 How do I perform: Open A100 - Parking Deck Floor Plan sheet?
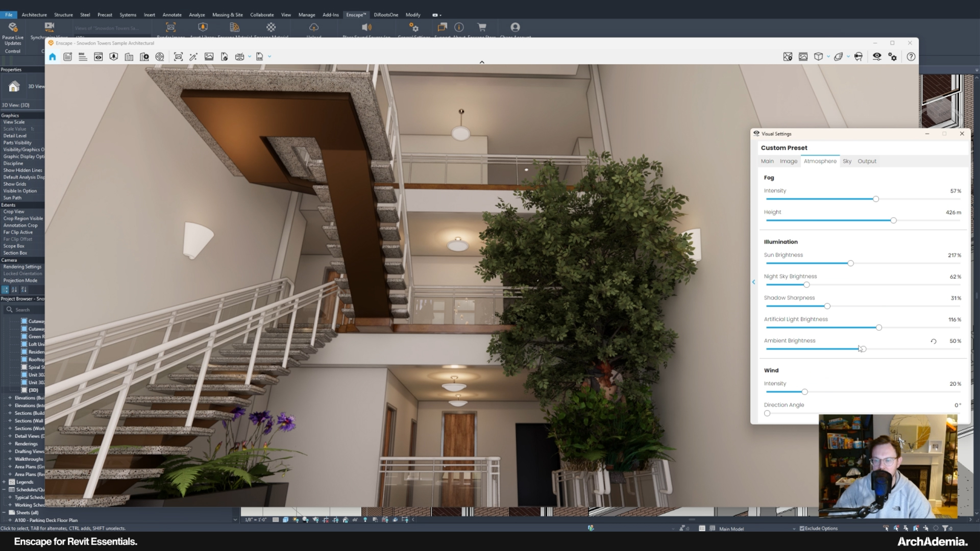point(46,520)
